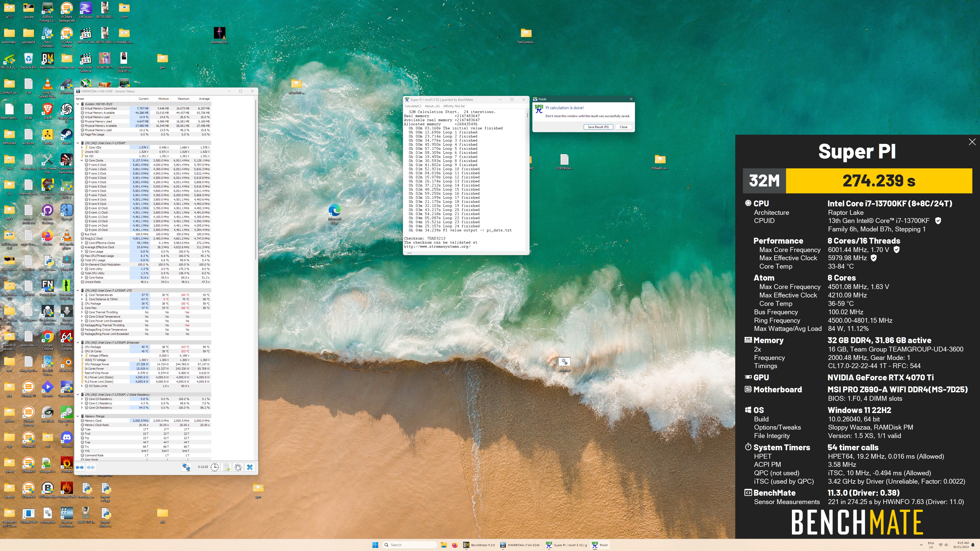Expand the Core Temperatures row
Screen dimensions: 980x551
point(82,295)
